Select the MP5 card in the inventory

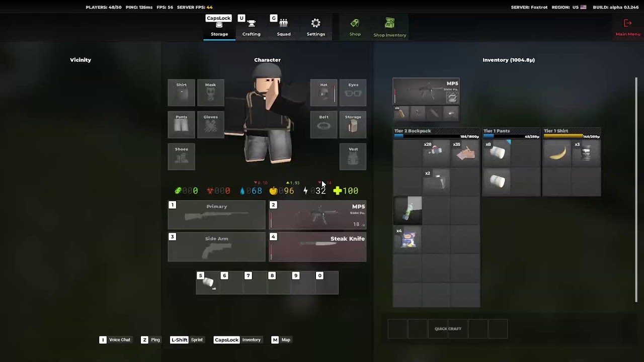point(426,92)
